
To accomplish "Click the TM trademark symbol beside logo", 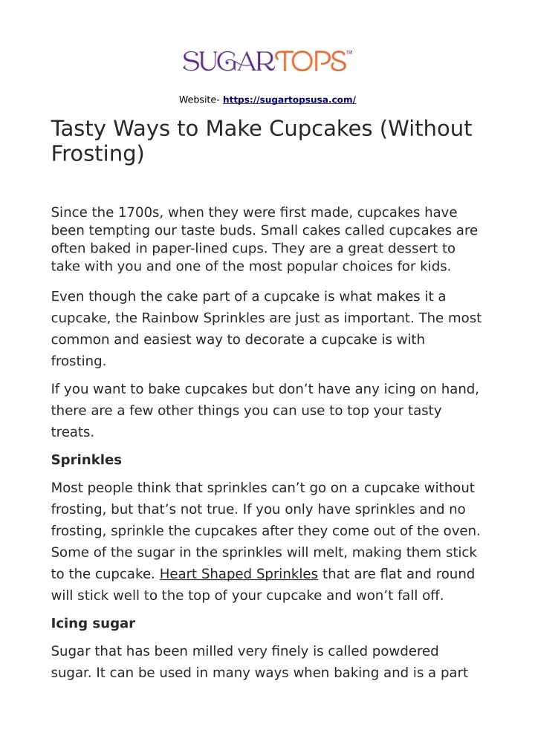I will 349,53.
